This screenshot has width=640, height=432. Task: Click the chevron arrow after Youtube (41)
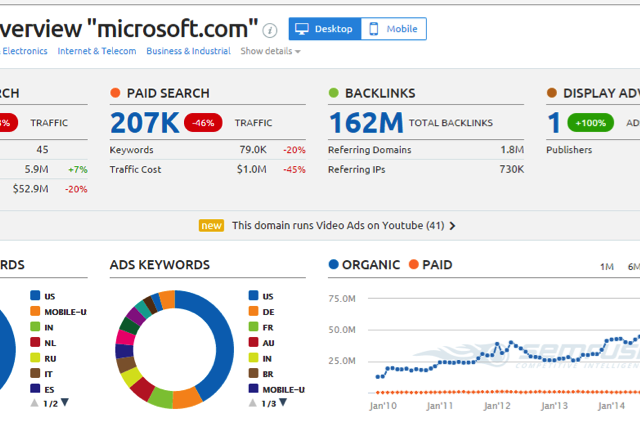452,226
